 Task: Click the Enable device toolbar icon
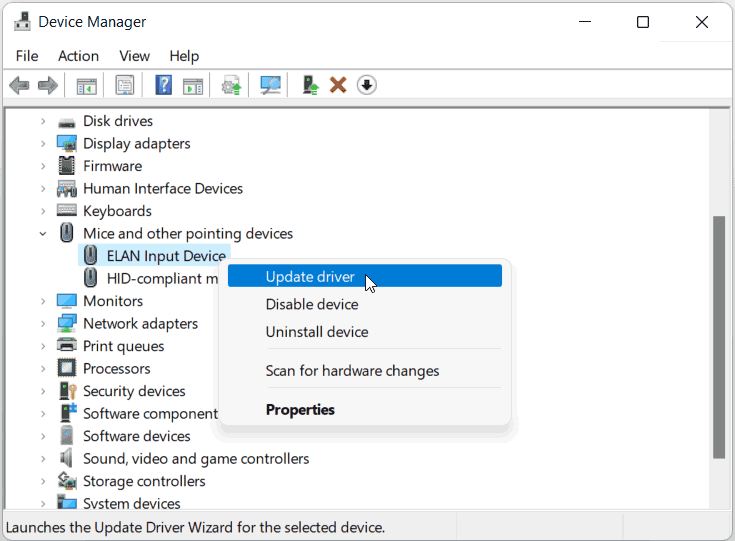click(310, 85)
